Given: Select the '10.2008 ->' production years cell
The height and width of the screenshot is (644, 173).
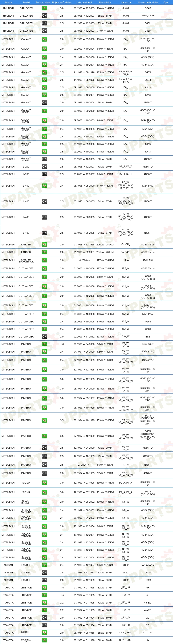Looking at the screenshot, I should pos(84,260).
